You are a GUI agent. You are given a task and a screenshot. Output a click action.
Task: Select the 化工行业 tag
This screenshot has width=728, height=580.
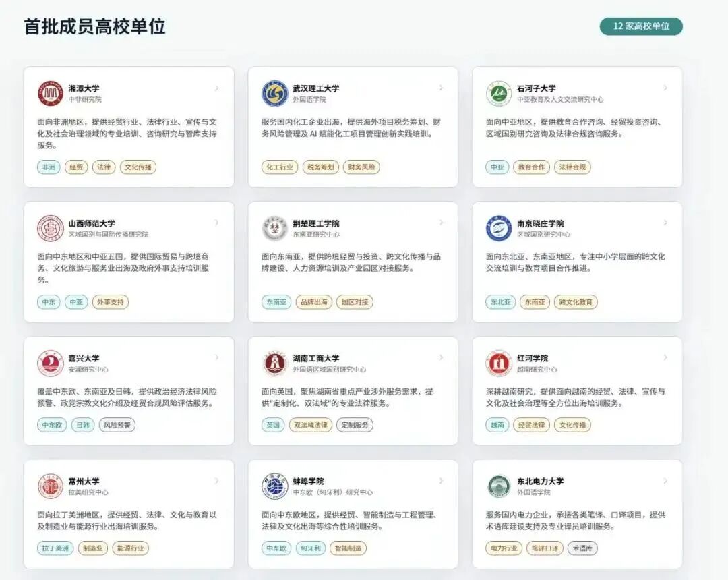(x=280, y=167)
